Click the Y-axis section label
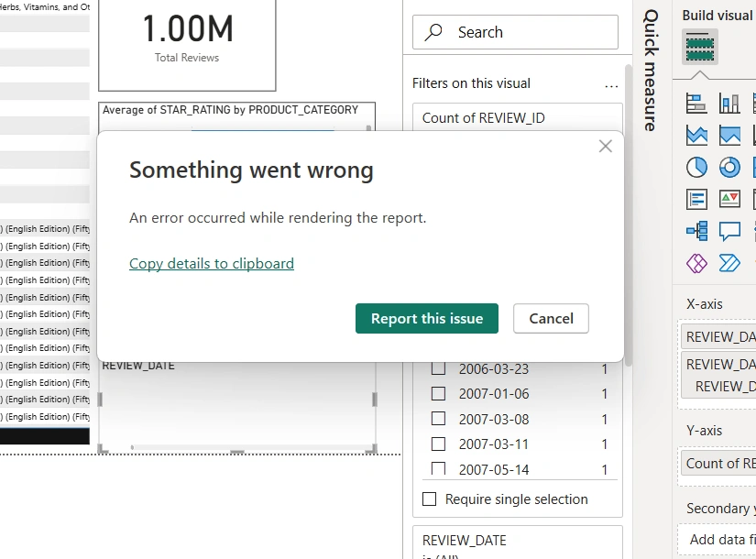Viewport: 756px width, 559px height. pos(704,430)
